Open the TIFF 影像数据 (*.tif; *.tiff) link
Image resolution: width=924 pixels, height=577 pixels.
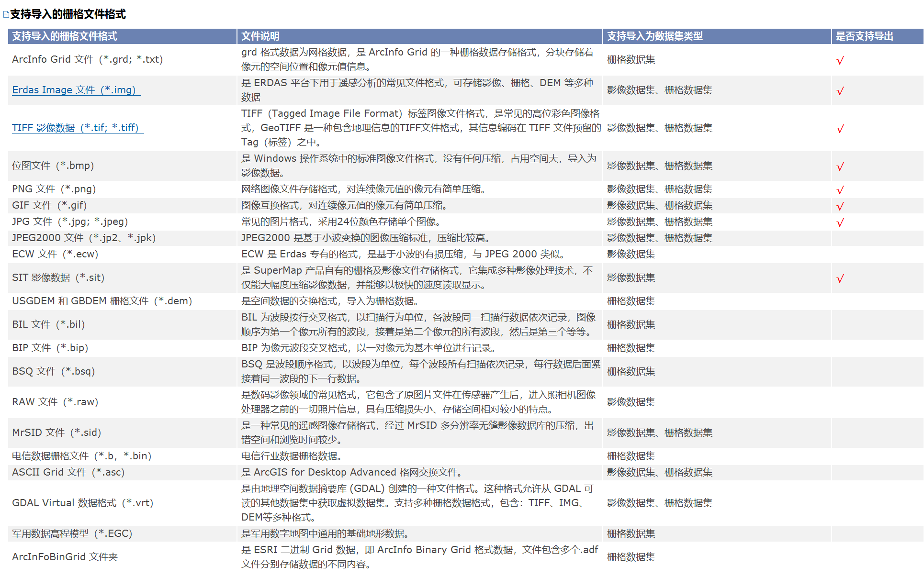pos(76,128)
